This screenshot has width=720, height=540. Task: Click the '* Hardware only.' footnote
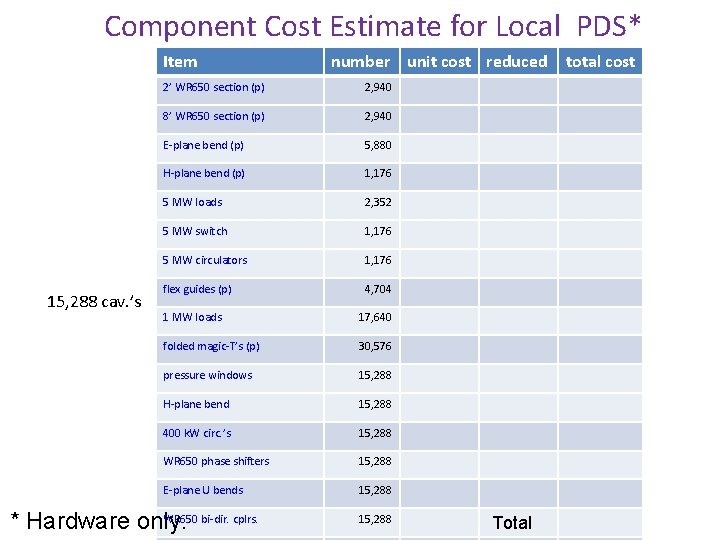[98, 521]
